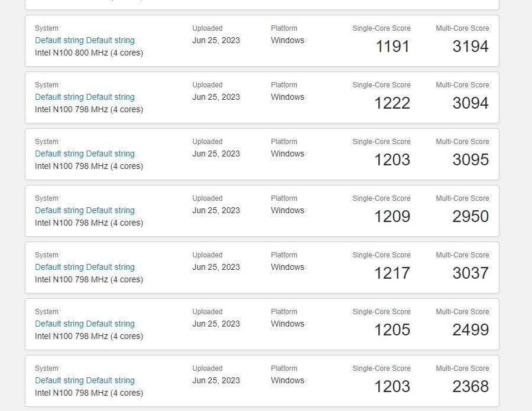Click the multi-core score 3094

coord(471,103)
